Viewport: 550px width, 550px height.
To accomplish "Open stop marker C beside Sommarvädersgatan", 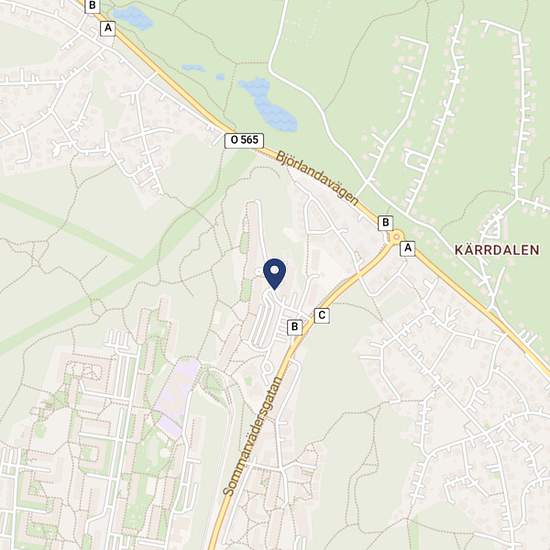I will click(x=322, y=315).
